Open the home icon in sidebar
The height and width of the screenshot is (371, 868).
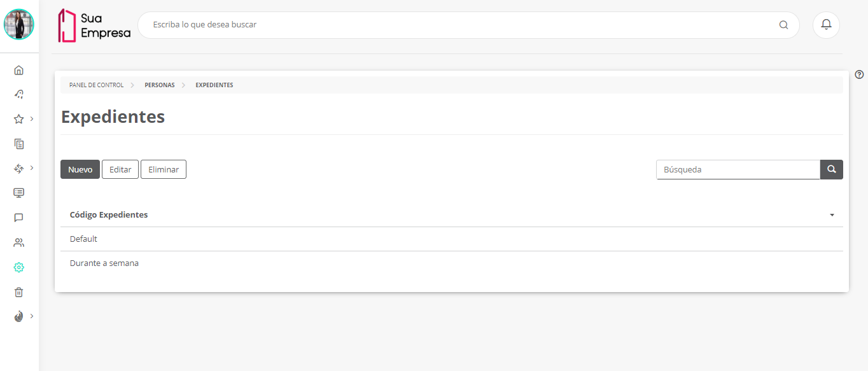pyautogui.click(x=19, y=70)
